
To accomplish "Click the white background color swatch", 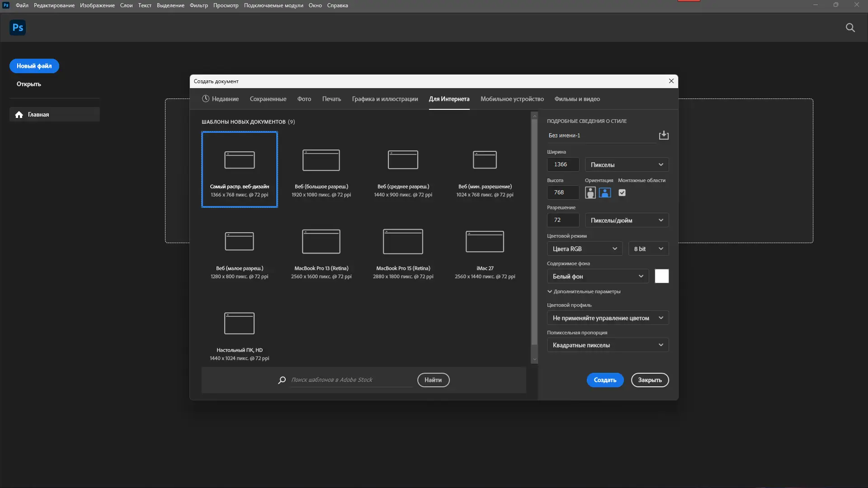I will pyautogui.click(x=661, y=276).
